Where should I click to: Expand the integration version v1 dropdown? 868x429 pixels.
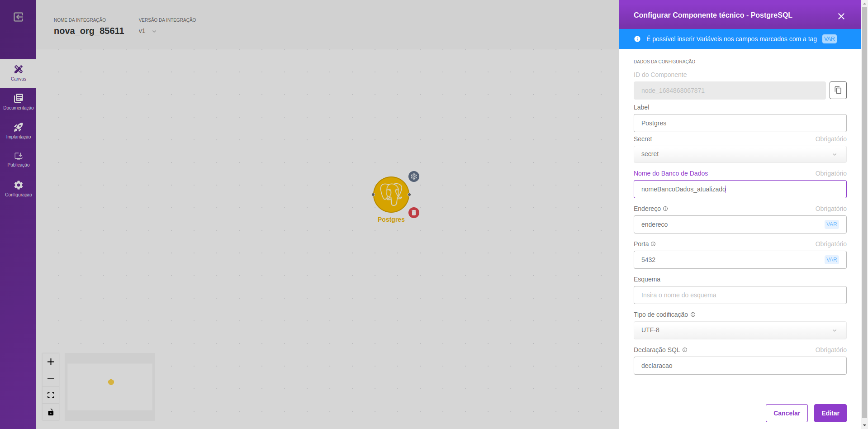tap(147, 31)
